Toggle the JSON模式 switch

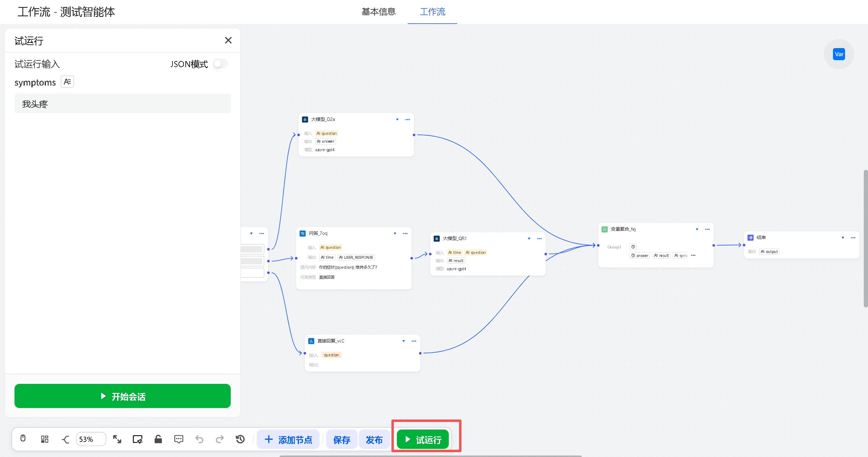221,64
